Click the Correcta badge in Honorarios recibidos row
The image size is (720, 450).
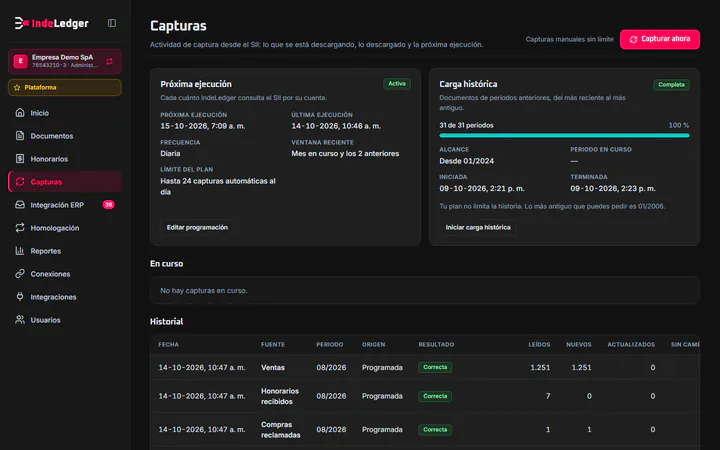click(x=435, y=396)
